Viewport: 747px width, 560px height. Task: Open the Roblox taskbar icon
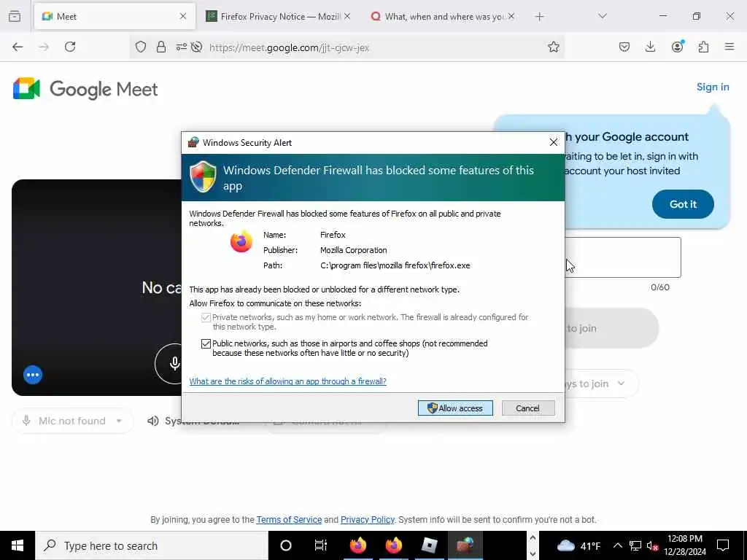point(429,545)
